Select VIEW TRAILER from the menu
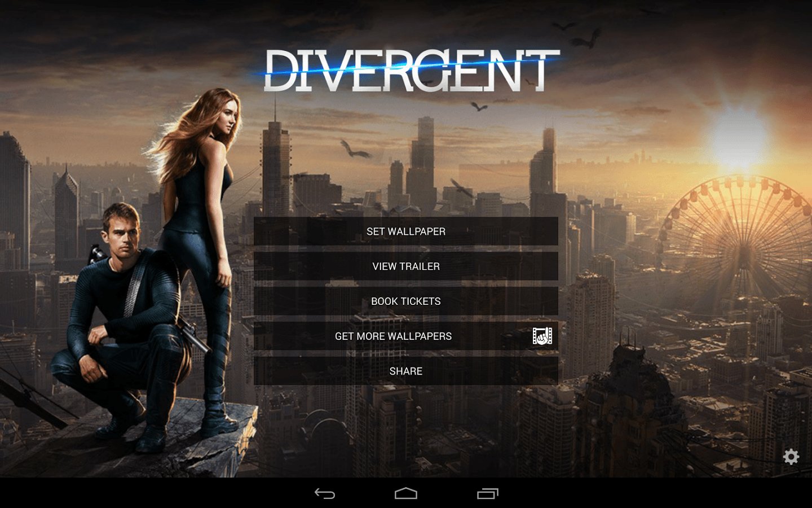The image size is (812, 508). (405, 266)
